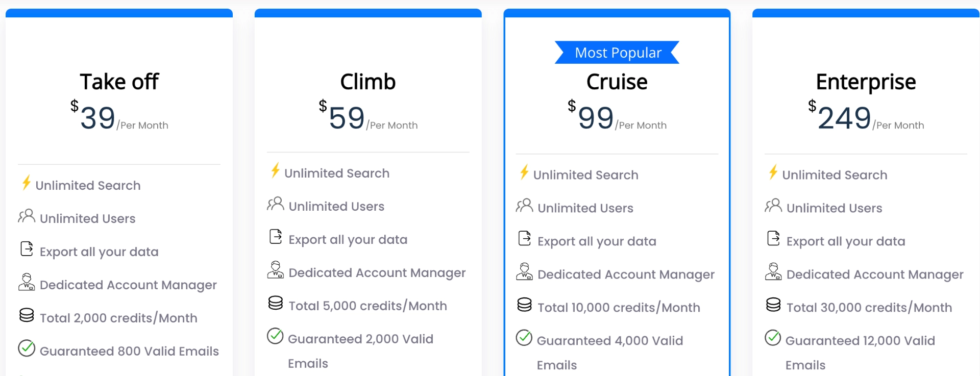Click the green checkmark for Guaranteed 4,000 Valid Emails
Screen dimensions: 980x376
(x=524, y=337)
